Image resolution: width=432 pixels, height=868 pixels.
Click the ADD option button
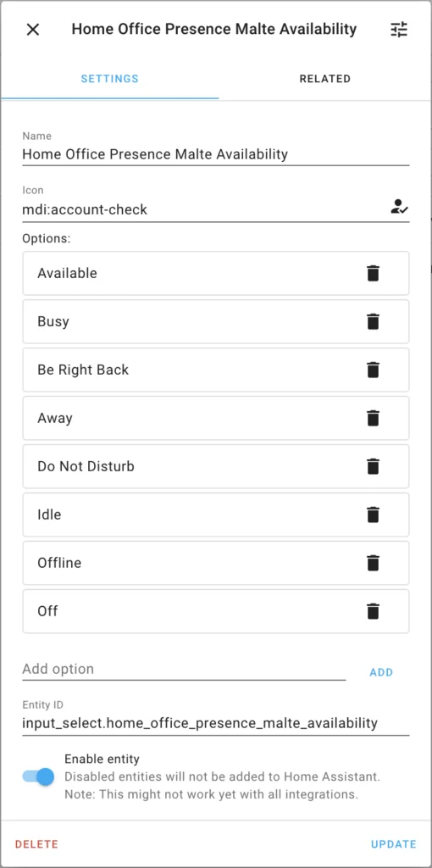381,672
